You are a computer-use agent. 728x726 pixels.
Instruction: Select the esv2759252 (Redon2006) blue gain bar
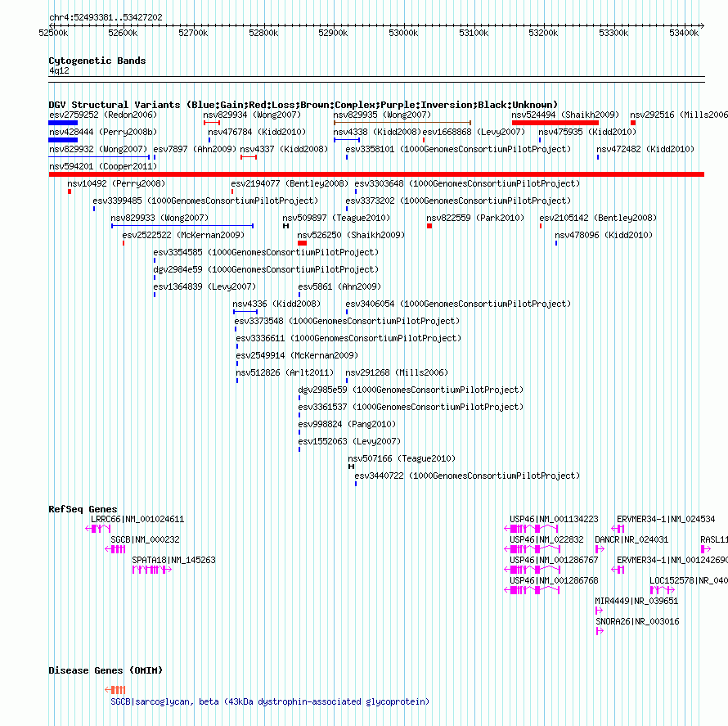(63, 123)
